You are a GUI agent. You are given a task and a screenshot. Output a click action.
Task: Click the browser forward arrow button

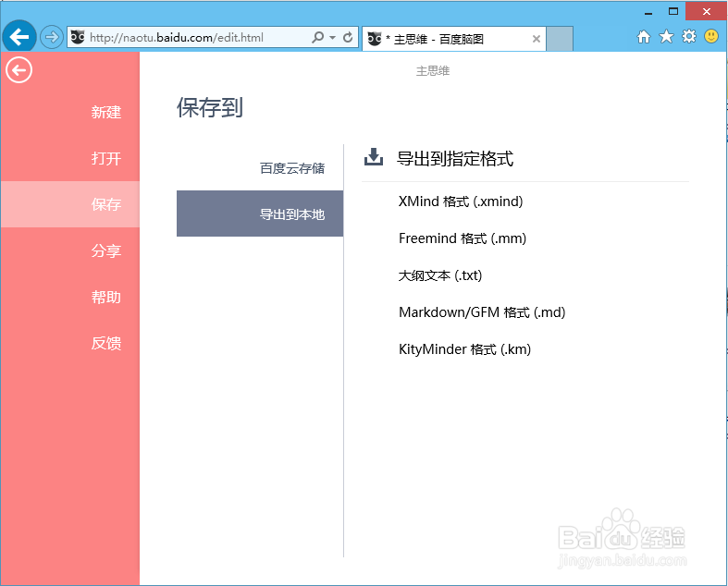[51, 37]
